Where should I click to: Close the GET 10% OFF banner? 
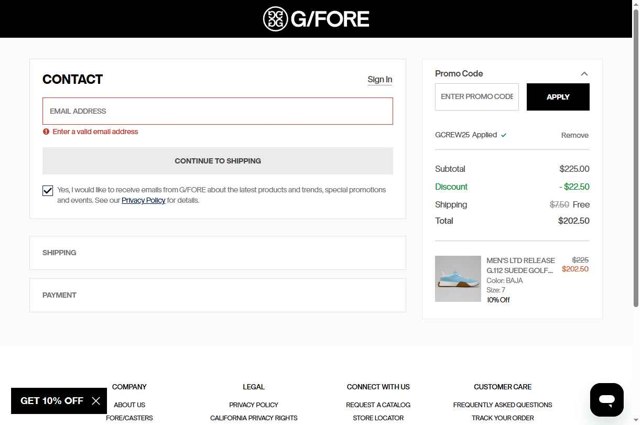pyautogui.click(x=96, y=401)
